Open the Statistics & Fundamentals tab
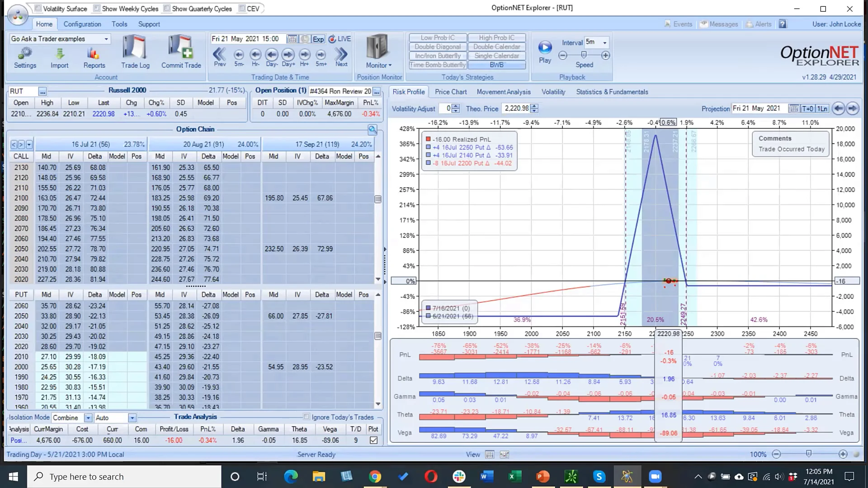This screenshot has width=868, height=488. pyautogui.click(x=612, y=92)
